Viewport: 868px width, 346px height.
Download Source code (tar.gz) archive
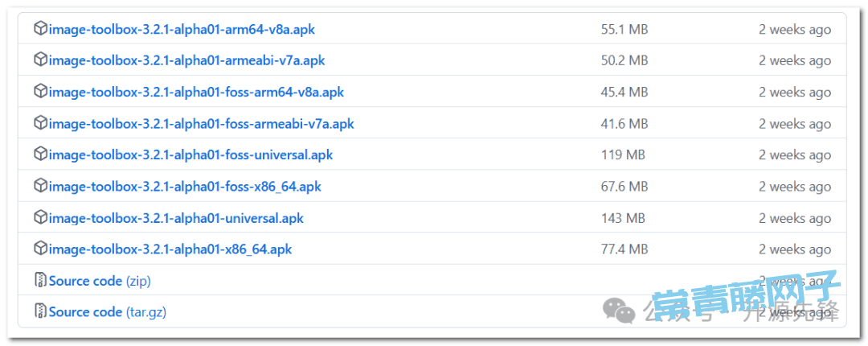tap(108, 312)
